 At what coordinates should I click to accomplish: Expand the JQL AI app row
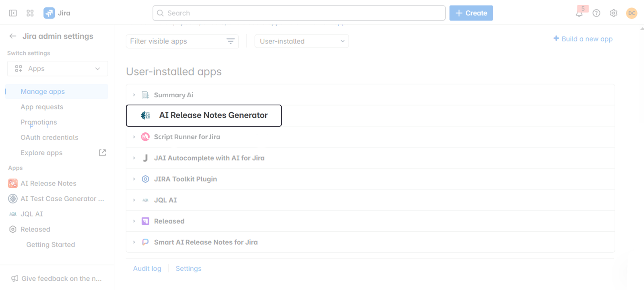click(x=134, y=200)
